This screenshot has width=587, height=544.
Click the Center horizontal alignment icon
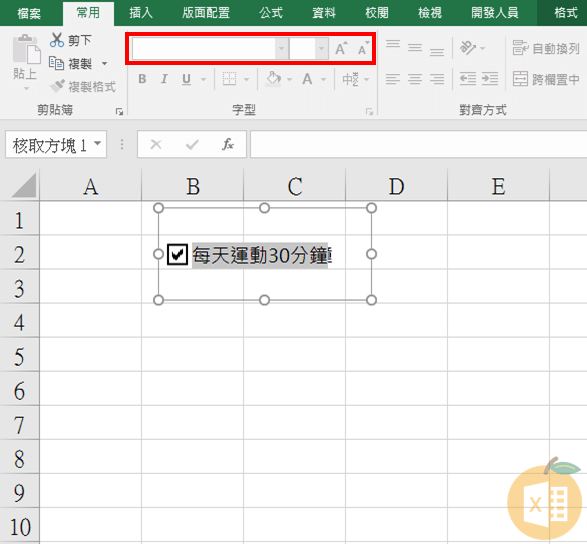pyautogui.click(x=415, y=79)
